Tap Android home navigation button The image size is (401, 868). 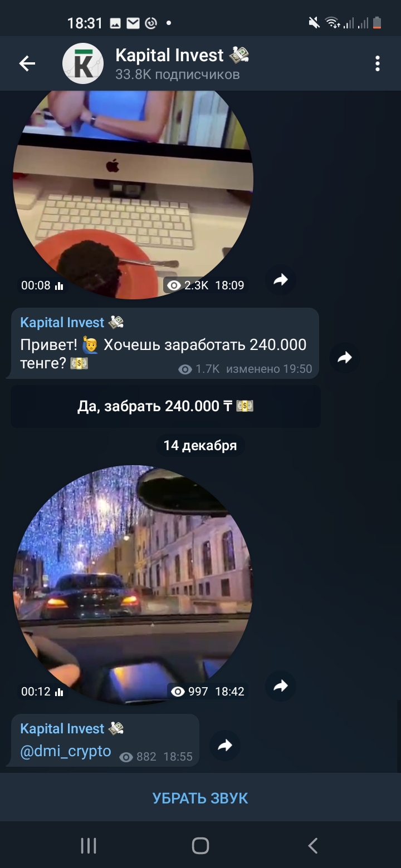coord(200,846)
